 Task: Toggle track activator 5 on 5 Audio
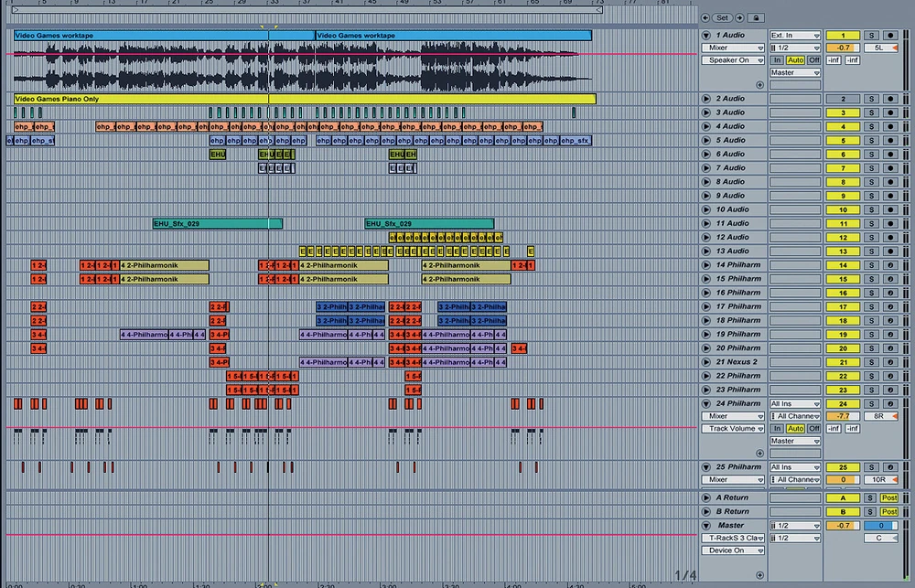[843, 141]
